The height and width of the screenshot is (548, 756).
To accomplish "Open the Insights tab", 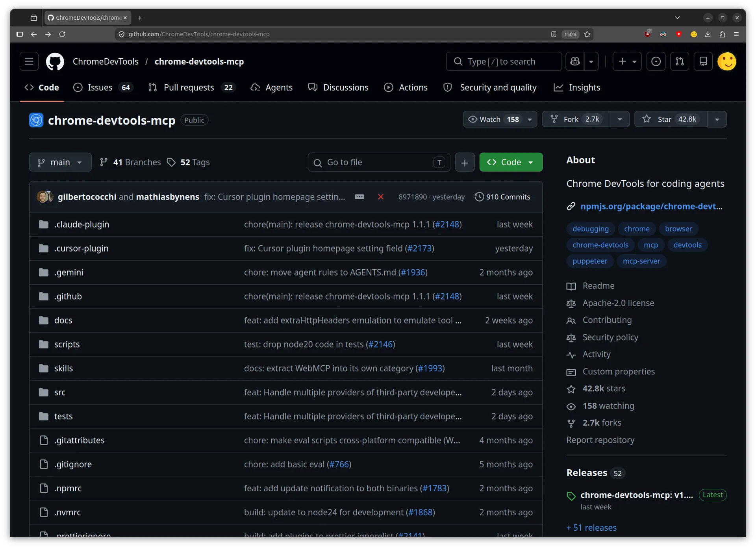I will [x=577, y=87].
